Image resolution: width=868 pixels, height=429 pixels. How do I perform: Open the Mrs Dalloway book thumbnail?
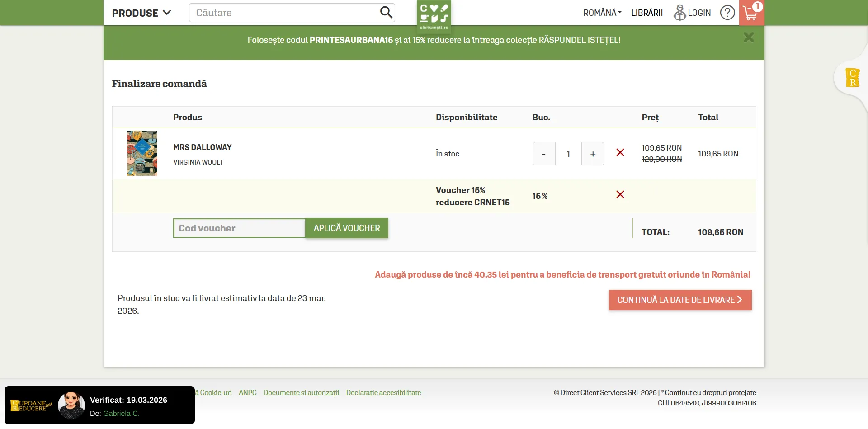142,153
